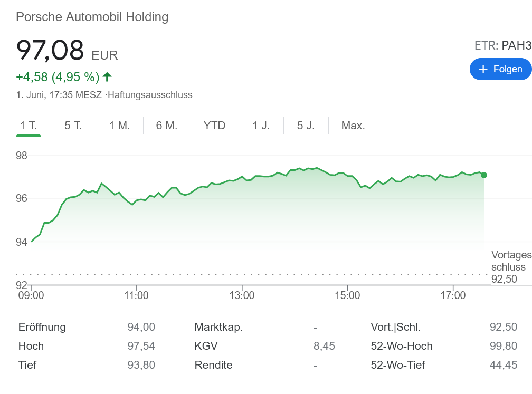The image size is (532, 394).
Task: Click the Porsche Automobil Holding title
Action: click(x=92, y=17)
